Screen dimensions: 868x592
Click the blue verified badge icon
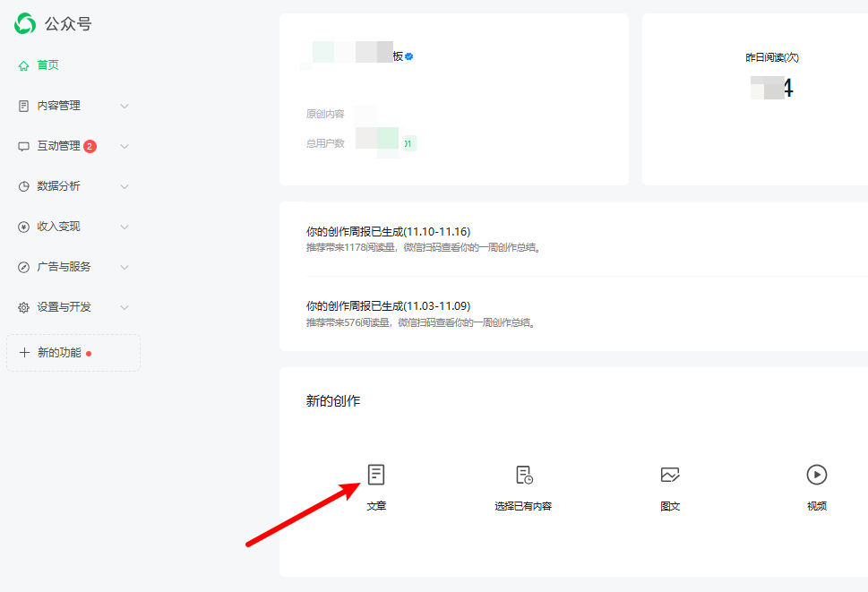(x=409, y=56)
